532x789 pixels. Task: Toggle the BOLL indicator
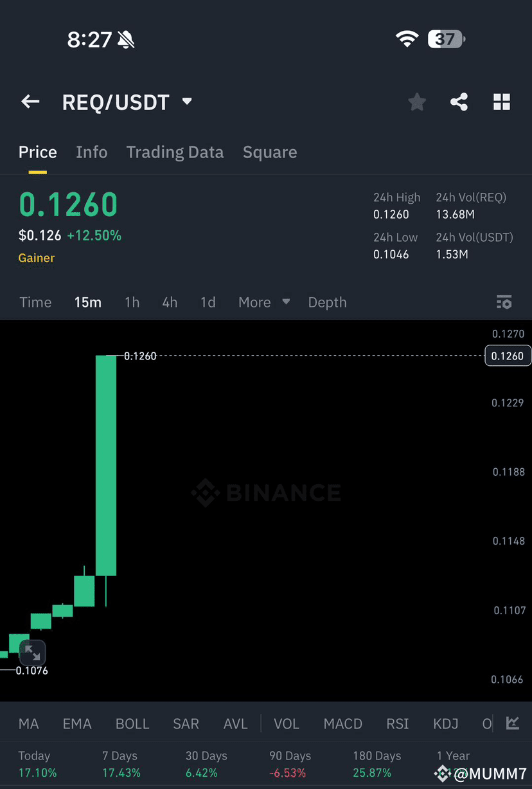coord(132,724)
